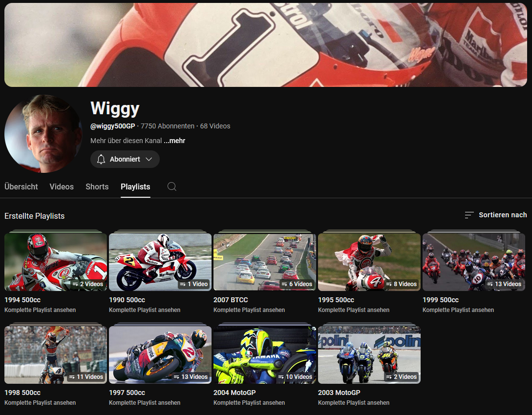
Task: Expand channel description with ...mehr
Action: pos(174,141)
